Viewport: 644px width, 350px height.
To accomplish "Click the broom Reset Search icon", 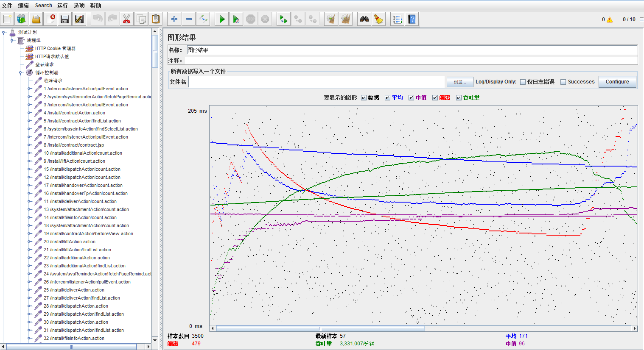I will tap(378, 19).
